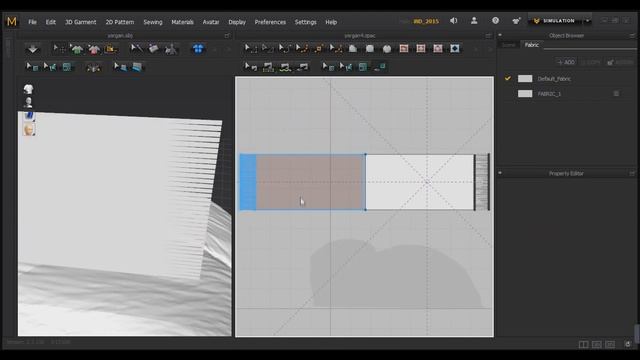Click the Tack on Avatar icon
The width and height of the screenshot is (640, 360).
[93, 67]
